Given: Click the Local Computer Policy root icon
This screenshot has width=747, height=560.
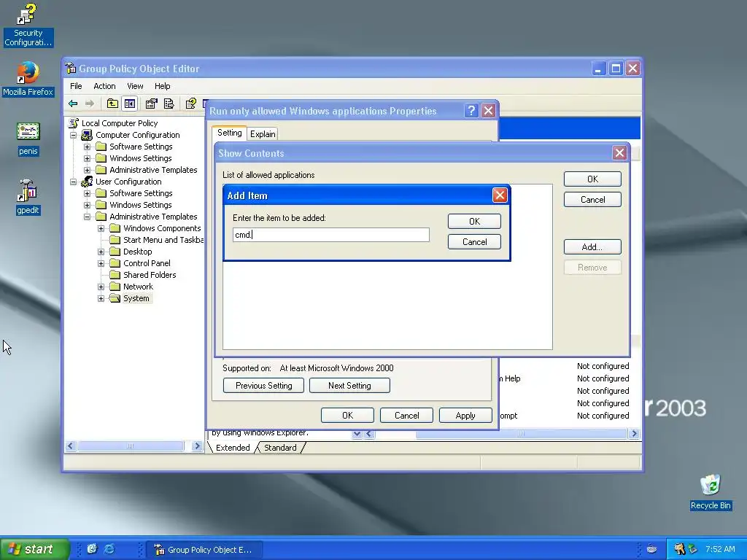Looking at the screenshot, I should click(x=74, y=122).
